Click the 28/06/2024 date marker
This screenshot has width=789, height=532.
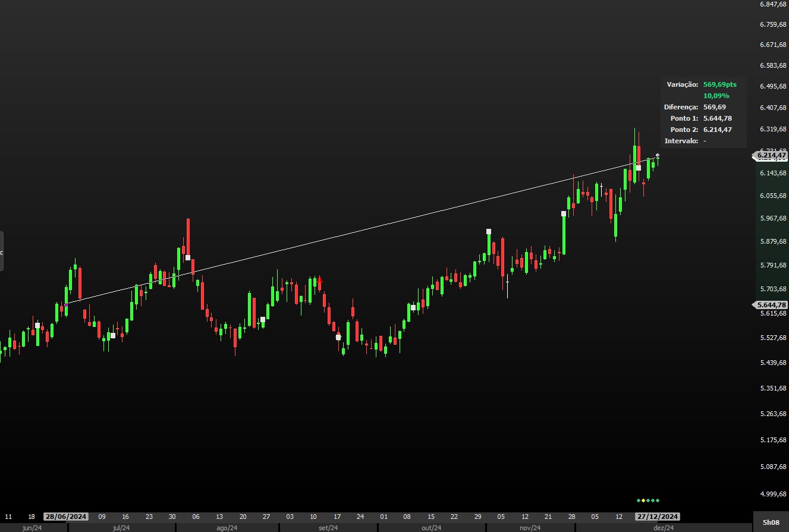pos(65,517)
